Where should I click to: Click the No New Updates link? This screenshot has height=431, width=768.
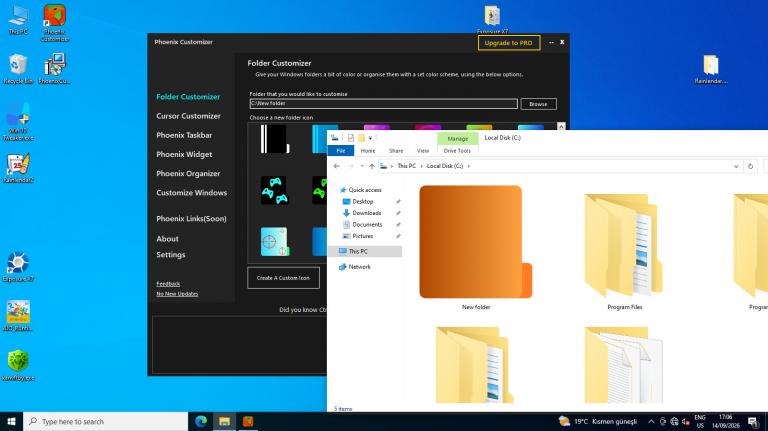[x=177, y=294]
